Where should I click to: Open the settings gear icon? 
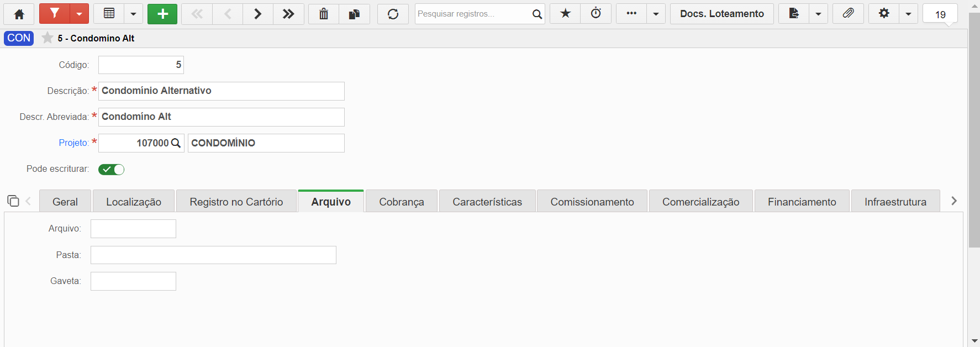pos(884,14)
